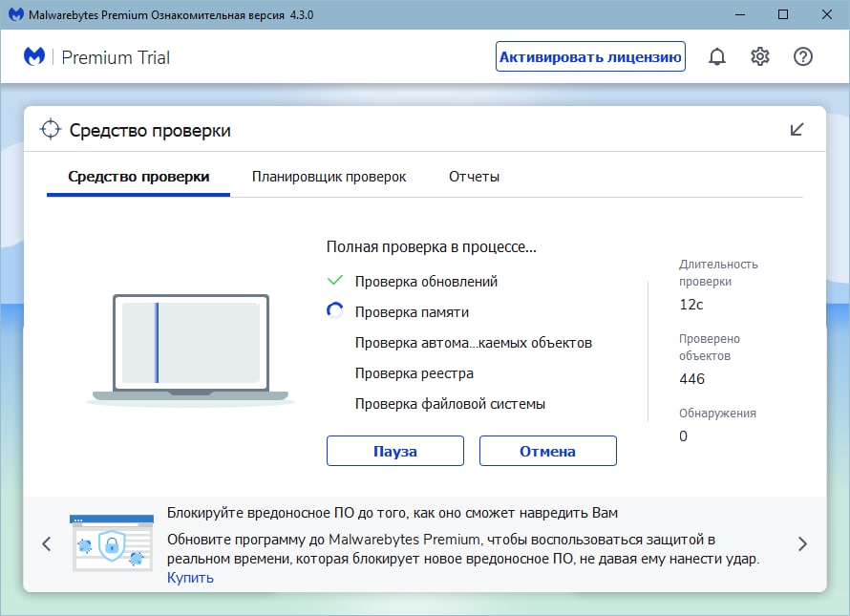Screen dimensions: 850x616
Task: Click the Проверка автома...каемых объектов step
Action: pos(474,343)
